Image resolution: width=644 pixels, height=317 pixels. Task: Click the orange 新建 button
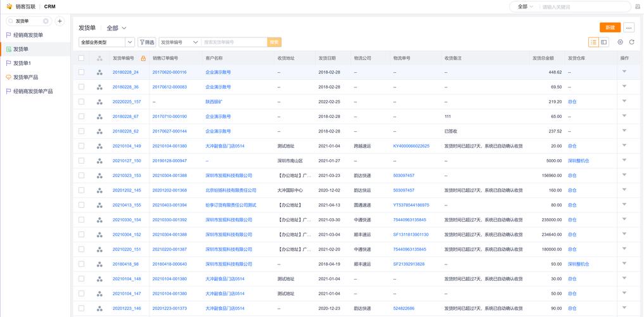pos(610,27)
